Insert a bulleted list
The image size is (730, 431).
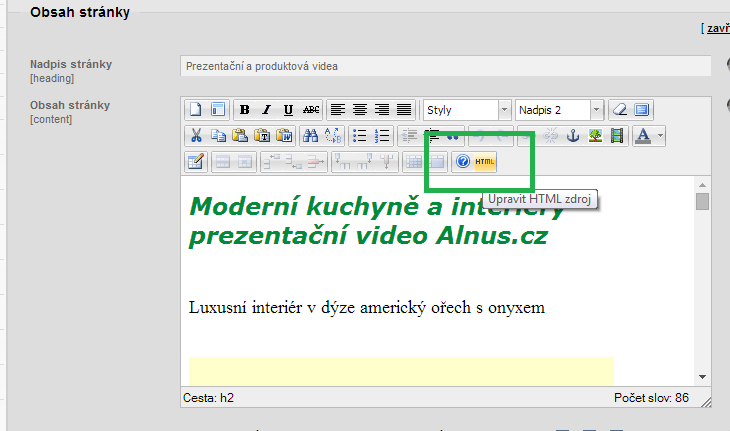(x=360, y=136)
